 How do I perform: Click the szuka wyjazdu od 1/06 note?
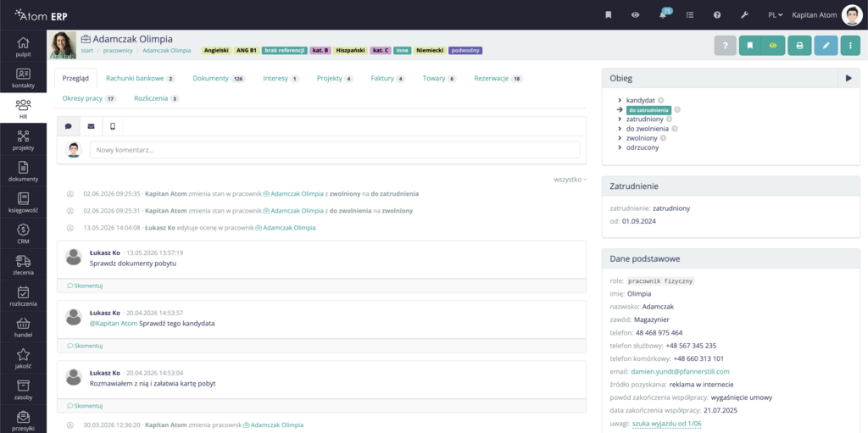coord(666,424)
